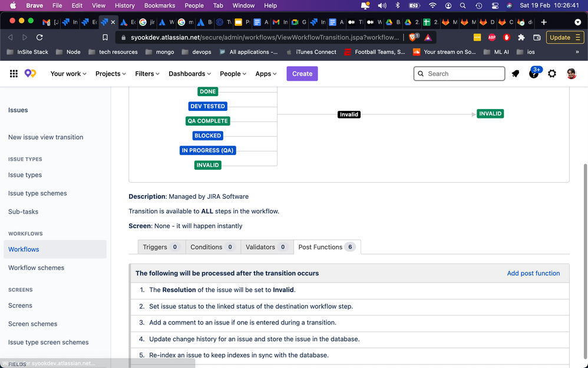588x368 pixels.
Task: Open the History menu in menu bar
Action: tap(124, 6)
